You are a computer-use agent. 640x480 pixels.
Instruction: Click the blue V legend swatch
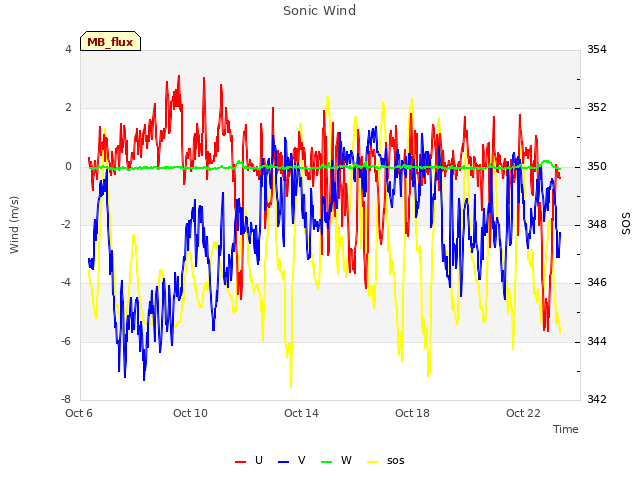283,462
